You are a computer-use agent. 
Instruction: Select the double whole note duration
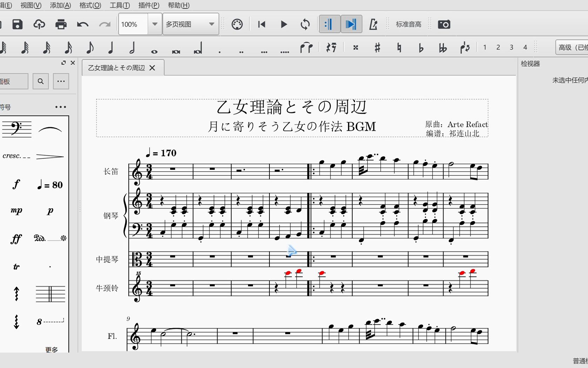click(x=176, y=51)
